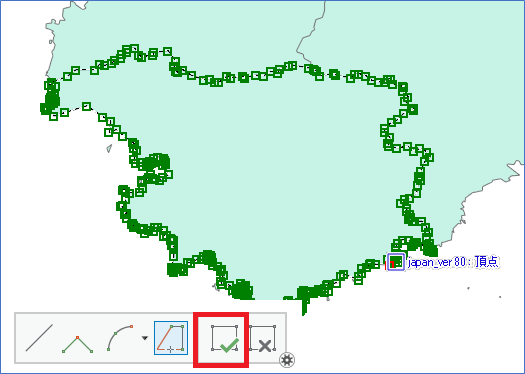Click the red marker inside highlighted vertex
The image size is (525, 374).
392,265
